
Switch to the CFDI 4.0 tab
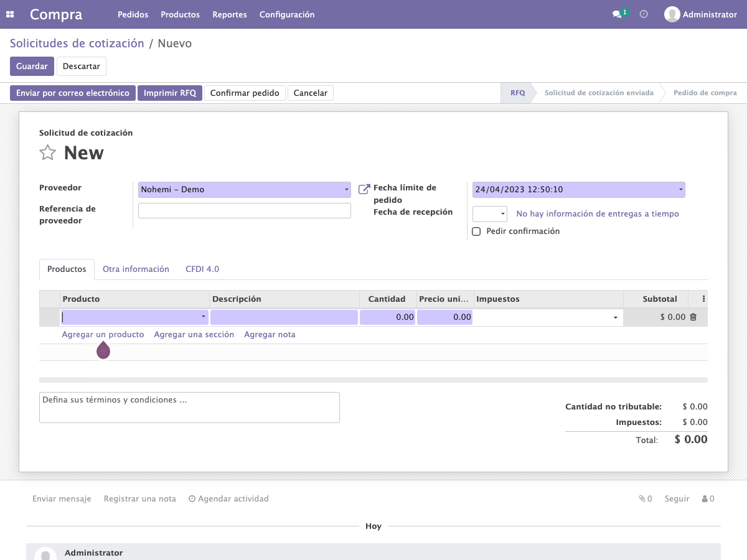click(x=202, y=269)
